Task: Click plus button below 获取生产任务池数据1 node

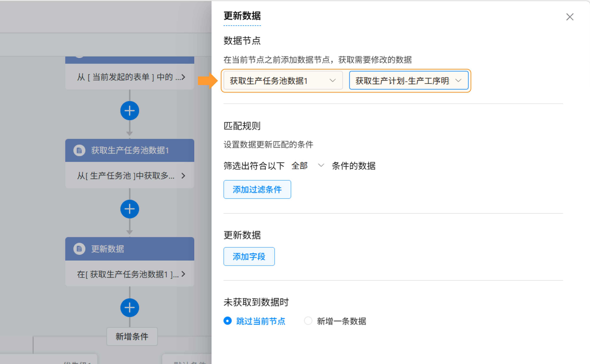Action: (x=130, y=209)
